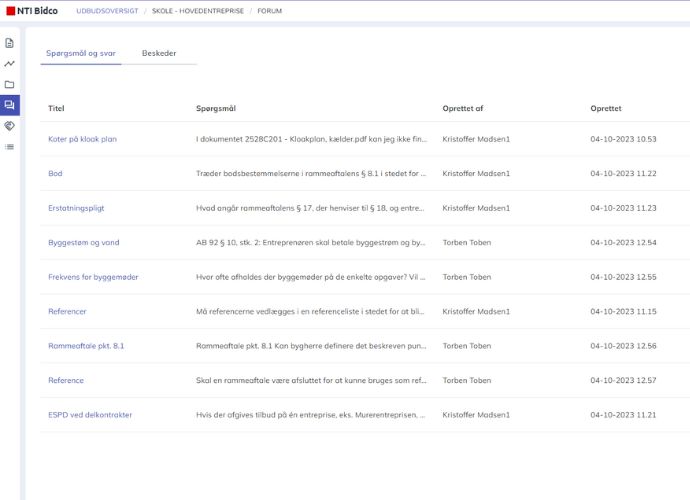Click the Spørgsmål column header
690x500 pixels.
coord(216,108)
